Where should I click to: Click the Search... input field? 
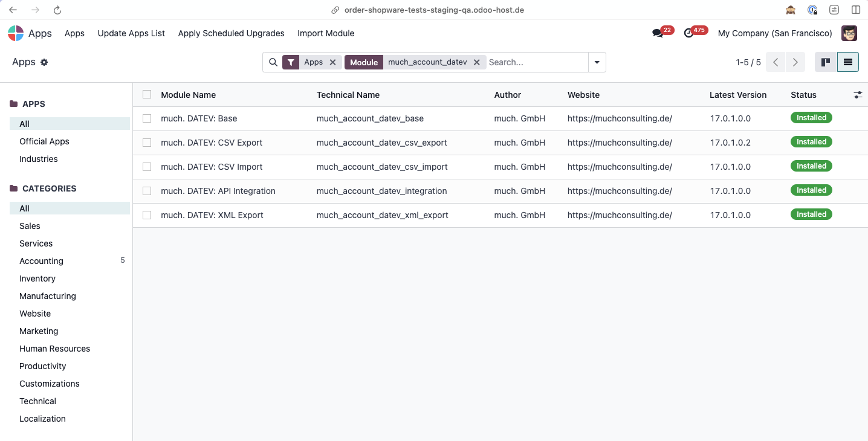[537, 62]
